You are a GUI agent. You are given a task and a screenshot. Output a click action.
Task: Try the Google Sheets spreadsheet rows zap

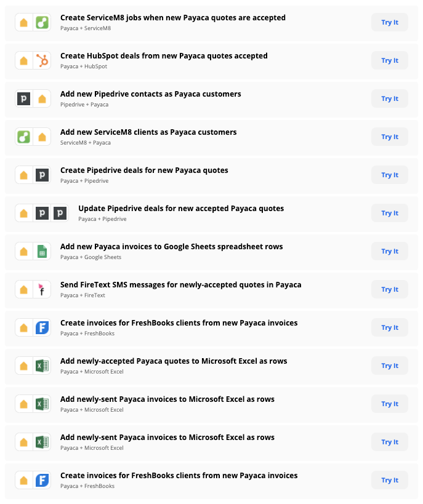(389, 251)
